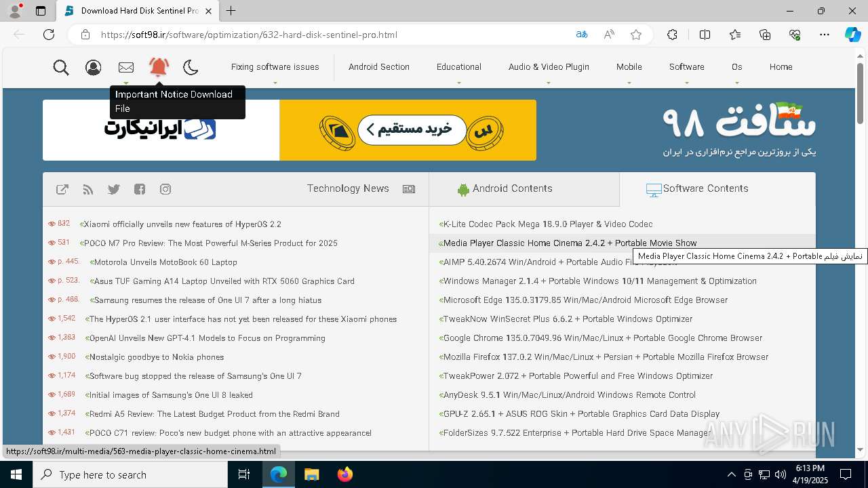Click the read aloud icon in address bar
This screenshot has height=488, width=868.
pyautogui.click(x=609, y=35)
